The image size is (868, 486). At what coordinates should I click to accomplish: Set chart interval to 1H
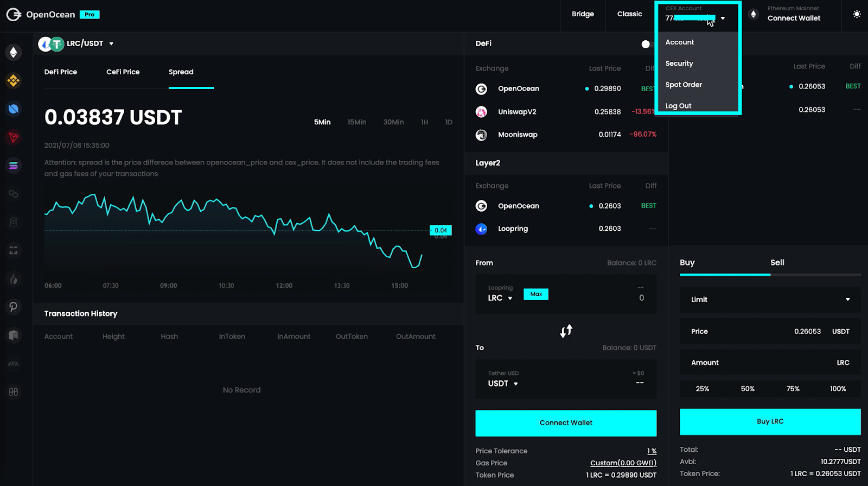tap(424, 122)
